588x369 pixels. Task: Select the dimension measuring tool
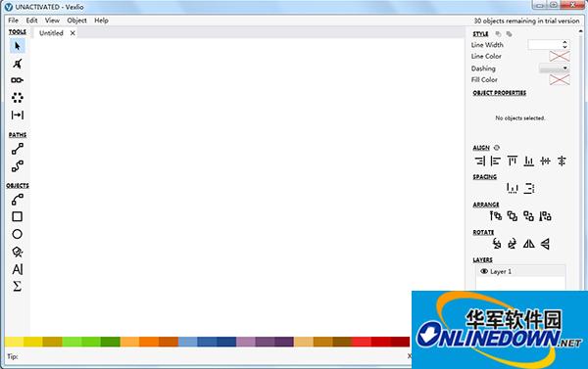(18, 115)
